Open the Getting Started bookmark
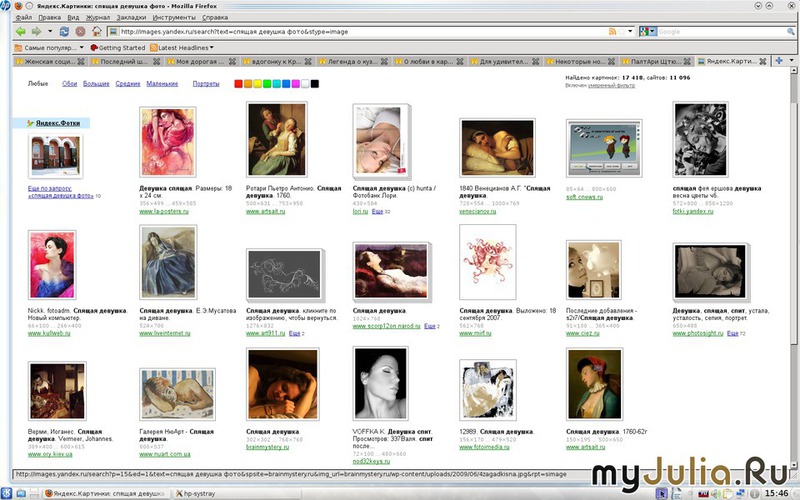800x500 pixels. coord(118,47)
